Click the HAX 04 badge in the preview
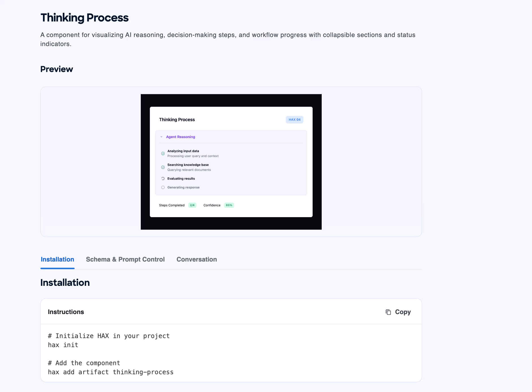Image resolution: width=532 pixels, height=392 pixels. point(295,119)
